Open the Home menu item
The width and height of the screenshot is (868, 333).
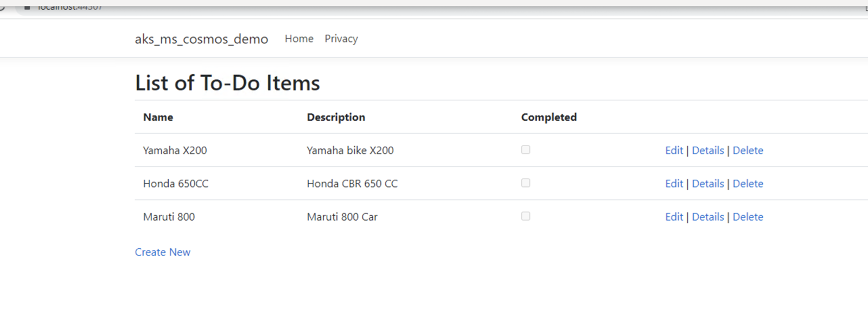[299, 39]
